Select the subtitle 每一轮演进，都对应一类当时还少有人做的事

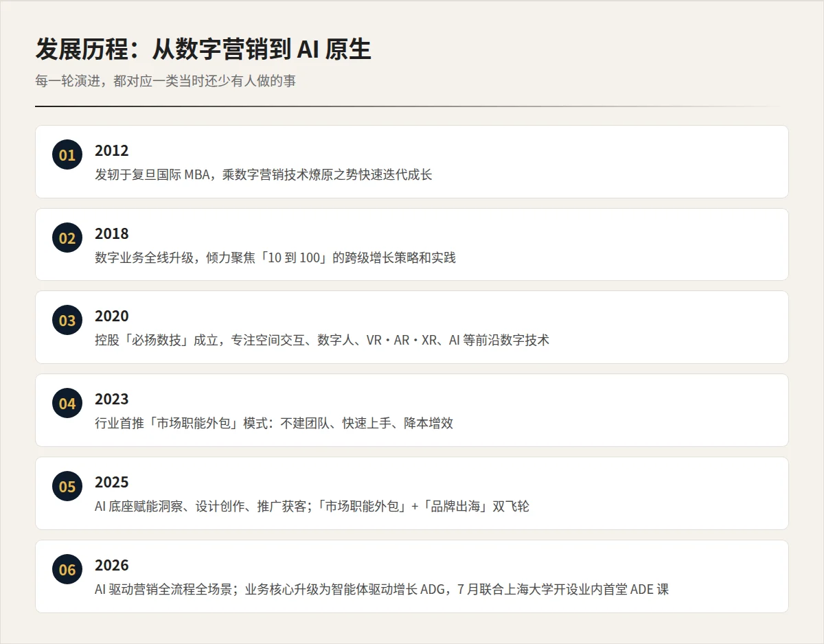click(x=165, y=81)
